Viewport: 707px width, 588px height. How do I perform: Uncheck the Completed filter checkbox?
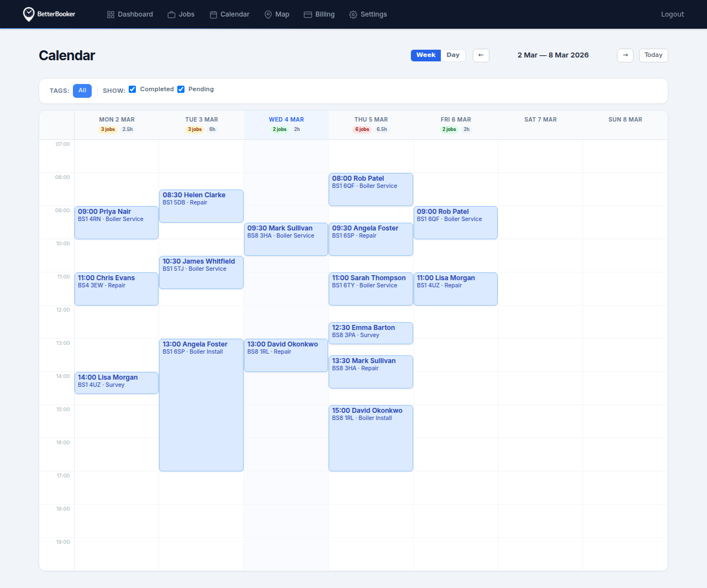click(x=132, y=89)
